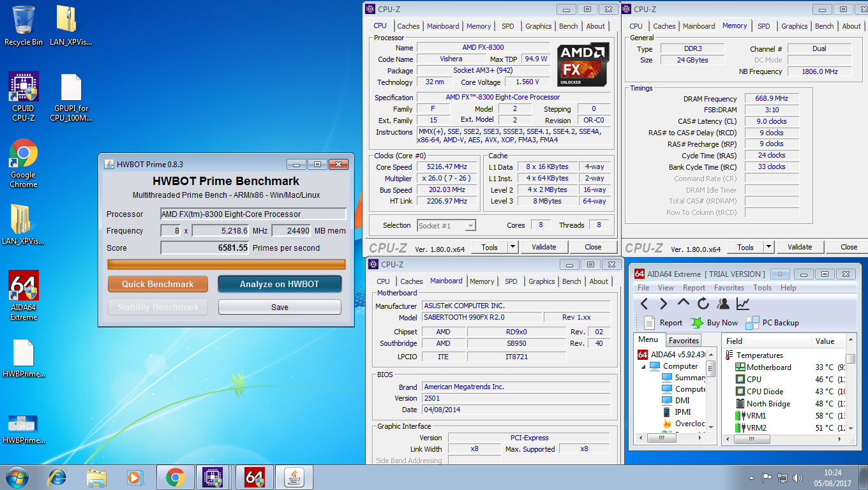This screenshot has height=490, width=868.
Task: Click Validate in top-left CPU-Z window
Action: tap(544, 247)
